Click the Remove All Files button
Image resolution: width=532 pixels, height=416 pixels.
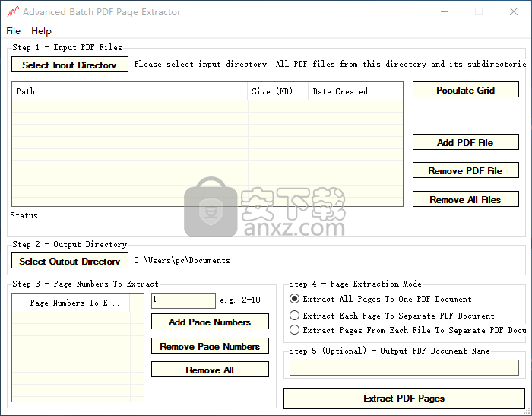(465, 199)
